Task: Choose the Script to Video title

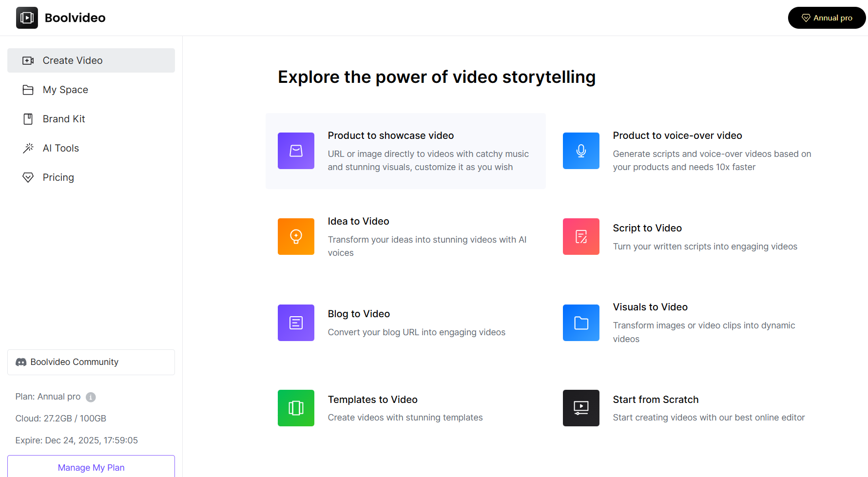Action: tap(647, 228)
